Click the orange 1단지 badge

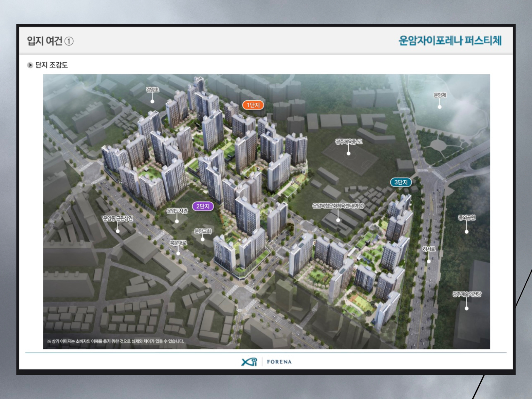(253, 105)
